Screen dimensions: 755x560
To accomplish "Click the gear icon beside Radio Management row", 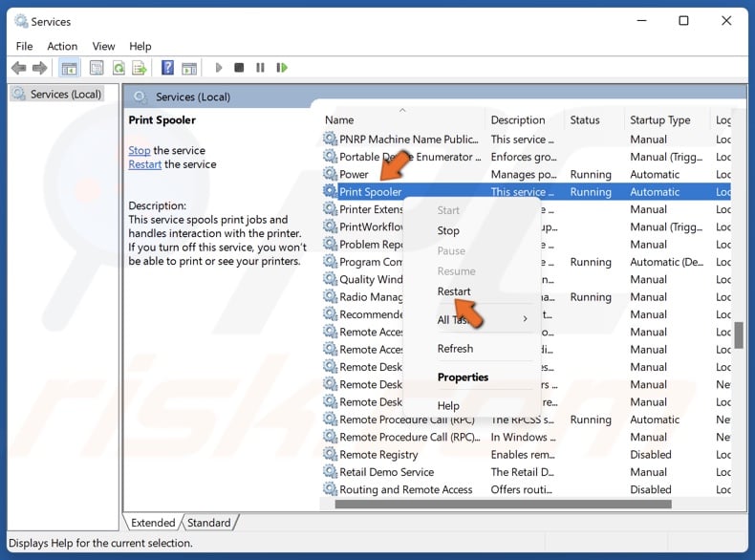I will tap(330, 296).
